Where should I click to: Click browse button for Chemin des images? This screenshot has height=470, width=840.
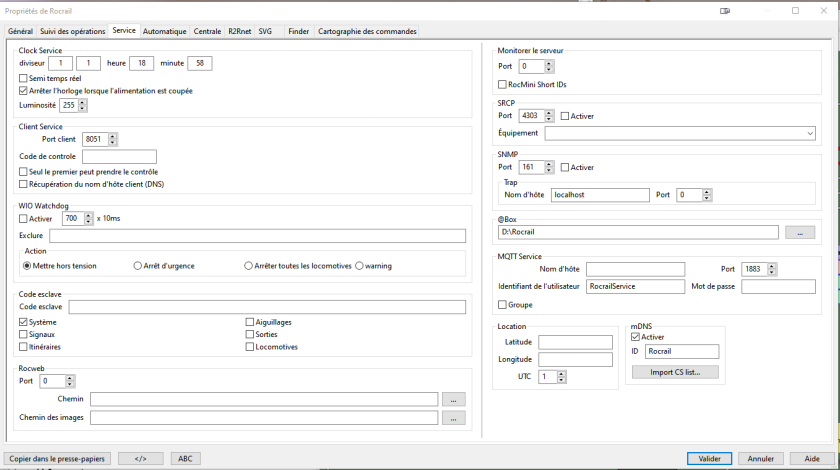453,418
